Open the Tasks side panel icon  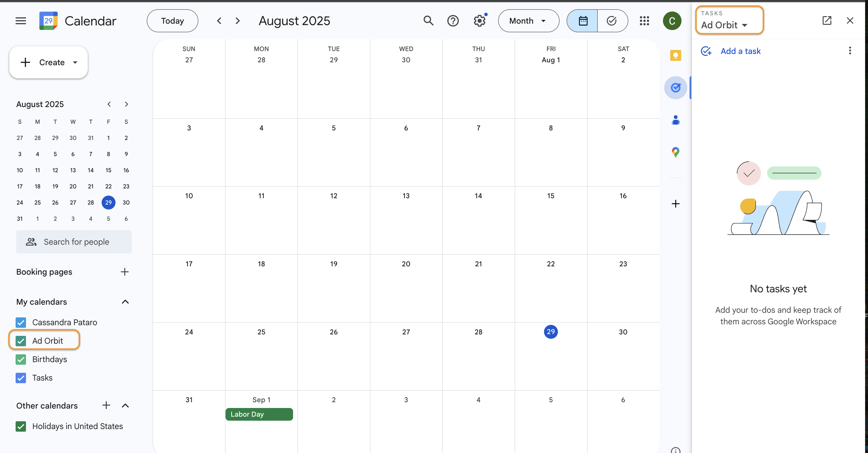[x=676, y=87]
